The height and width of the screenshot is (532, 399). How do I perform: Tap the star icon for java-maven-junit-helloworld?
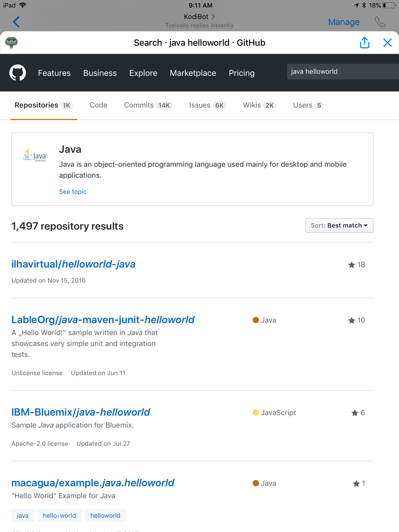351,320
